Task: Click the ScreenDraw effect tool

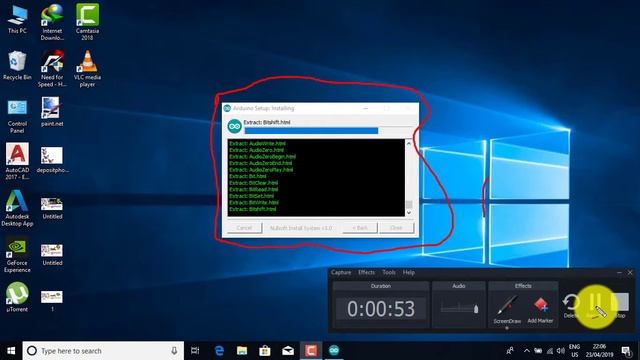Action: click(507, 310)
